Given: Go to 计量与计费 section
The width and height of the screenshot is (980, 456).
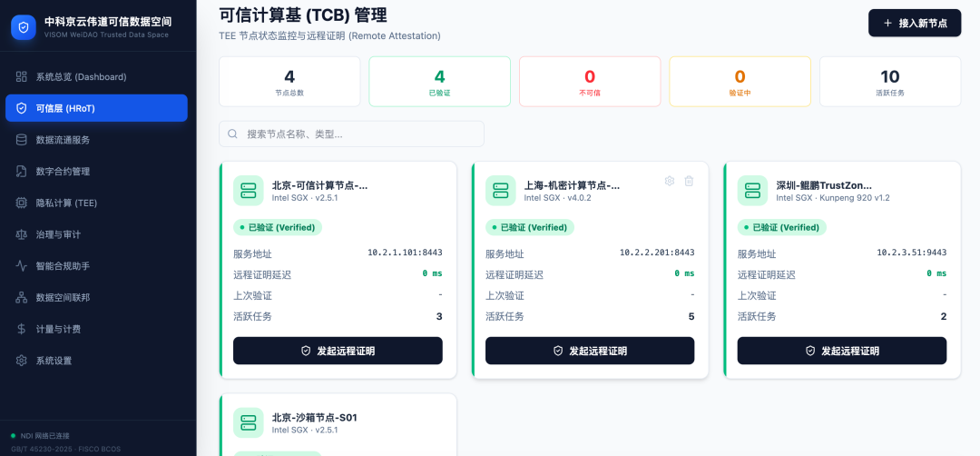Looking at the screenshot, I should click(96, 329).
